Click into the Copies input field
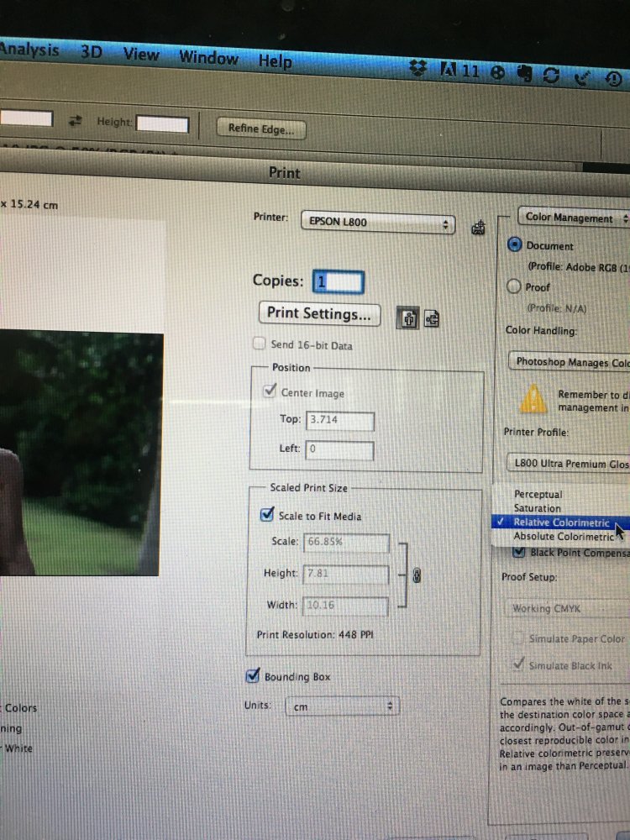 [338, 281]
